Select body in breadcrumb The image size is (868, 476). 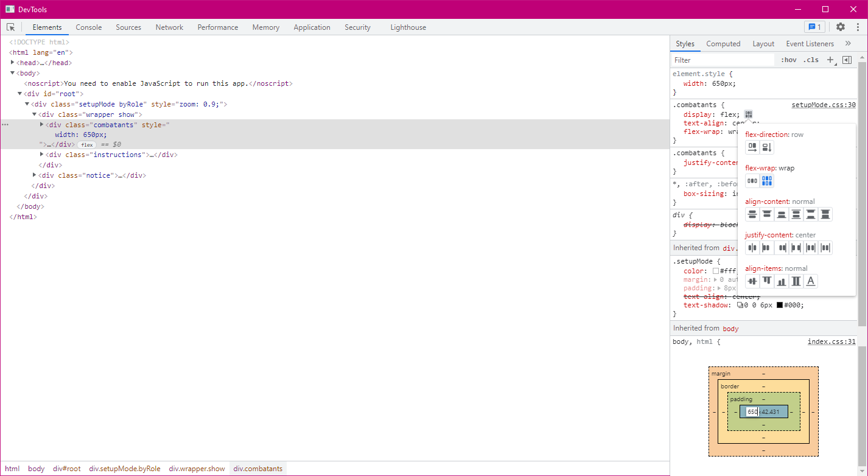(x=37, y=469)
